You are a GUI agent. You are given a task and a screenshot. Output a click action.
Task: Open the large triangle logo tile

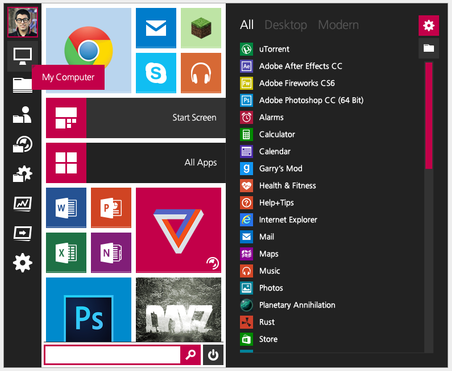(x=178, y=230)
